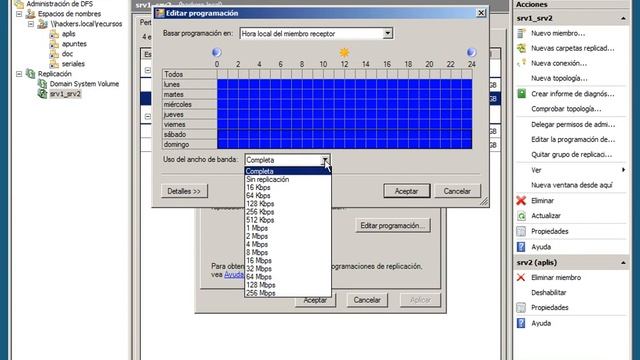Select the Todos row header in schedule
Screen dimensions: 640x360
[x=189, y=74]
